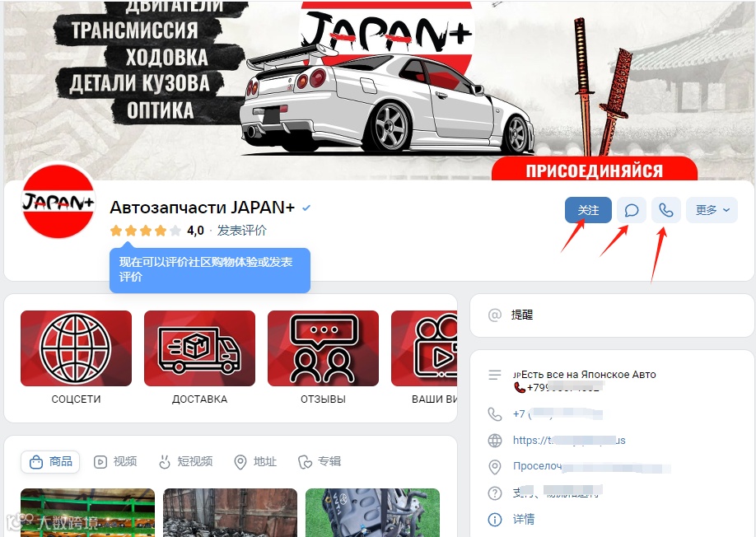756x537 pixels.
Task: Click the description lines icon
Action: [x=495, y=375]
